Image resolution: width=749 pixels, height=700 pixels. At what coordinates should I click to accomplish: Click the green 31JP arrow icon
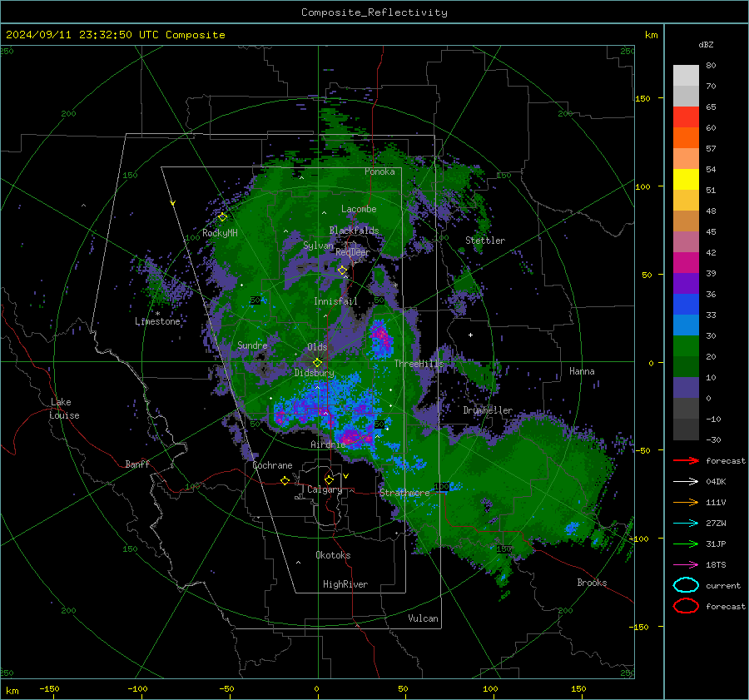pyautogui.click(x=686, y=544)
